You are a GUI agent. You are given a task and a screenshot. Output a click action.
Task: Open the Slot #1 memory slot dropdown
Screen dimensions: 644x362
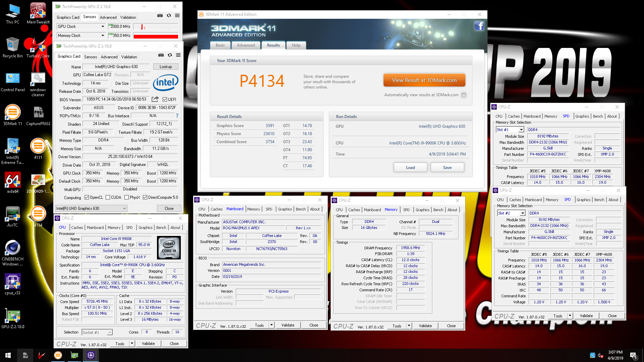[x=510, y=130]
